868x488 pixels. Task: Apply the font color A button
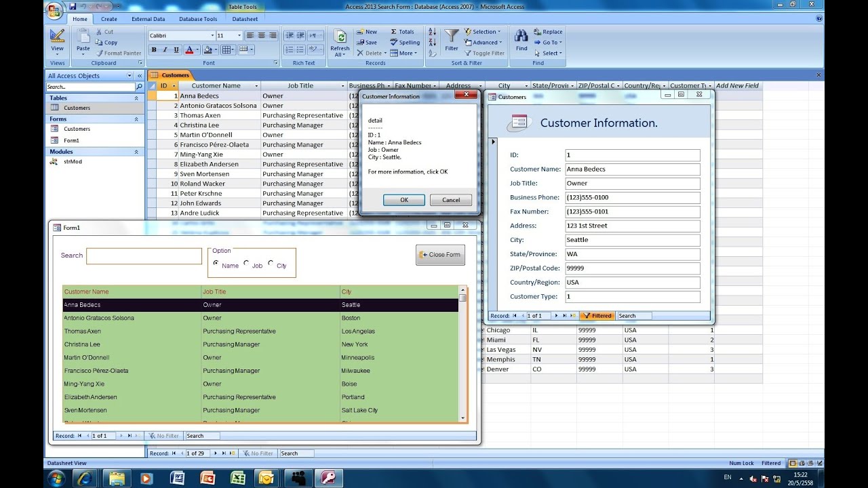tap(189, 49)
